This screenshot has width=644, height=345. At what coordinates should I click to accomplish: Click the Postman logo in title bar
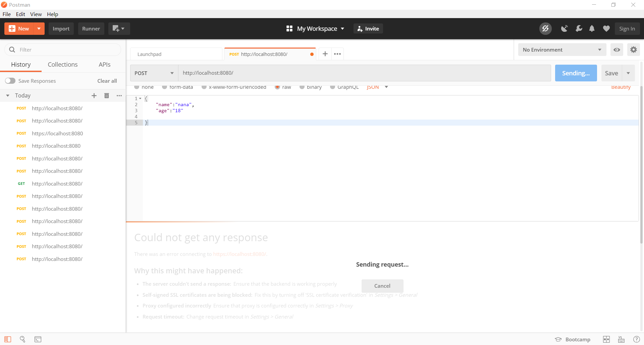pyautogui.click(x=4, y=5)
